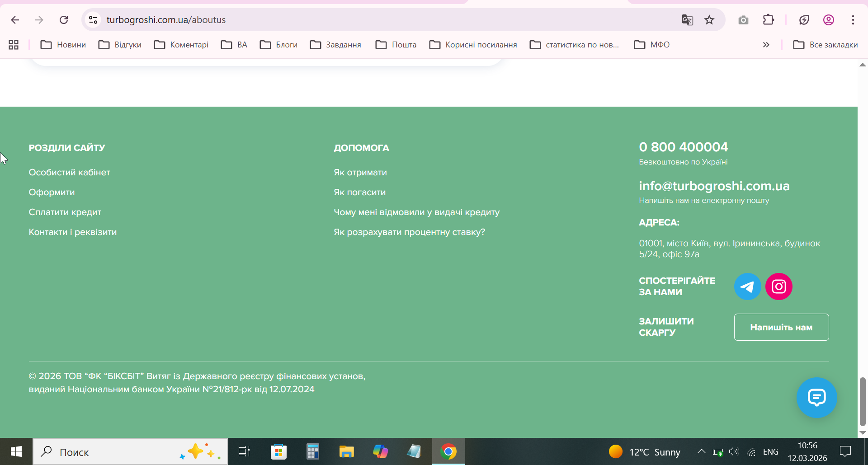Go back to the previous page

(x=15, y=20)
